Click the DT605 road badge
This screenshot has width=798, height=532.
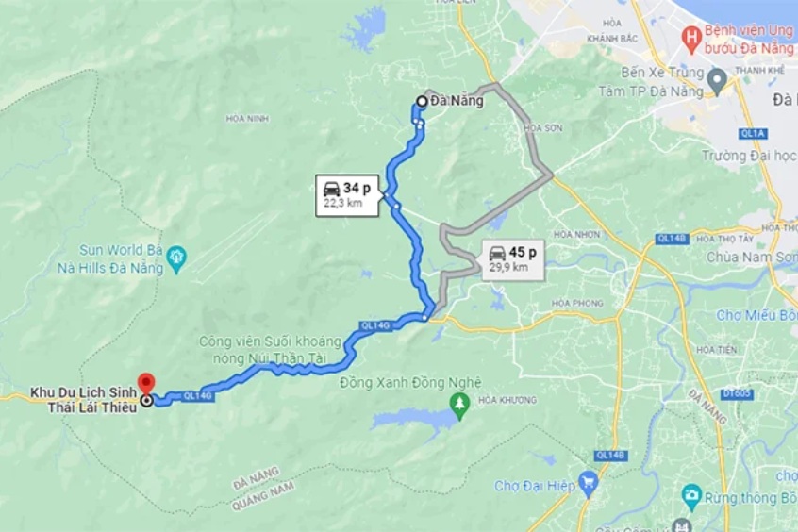738,393
